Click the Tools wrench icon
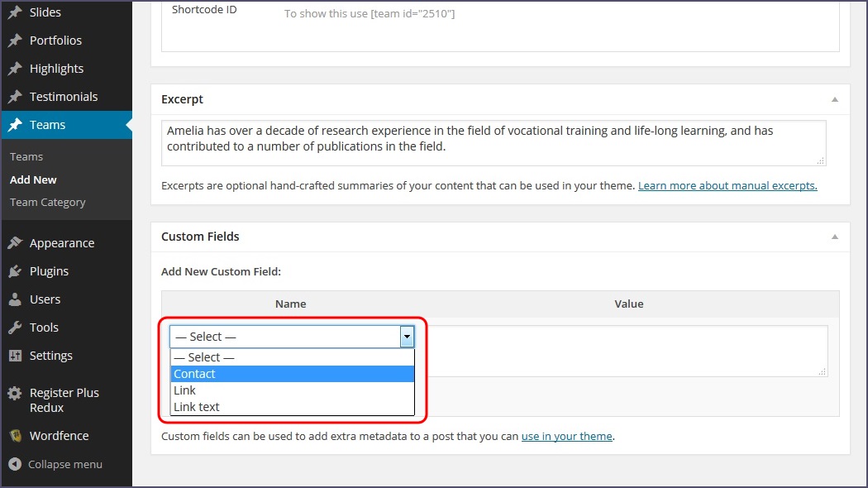Viewport: 868px width, 488px height. [x=15, y=328]
